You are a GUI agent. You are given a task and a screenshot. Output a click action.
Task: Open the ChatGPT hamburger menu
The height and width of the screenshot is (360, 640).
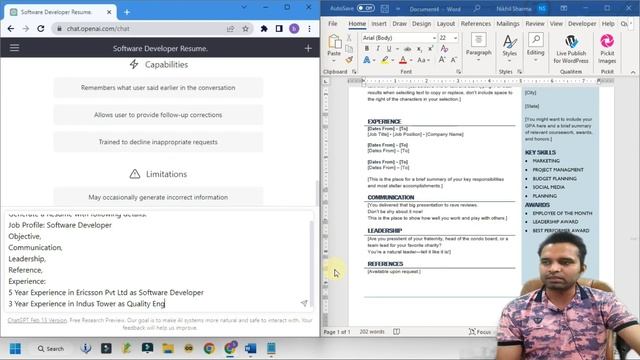click(x=14, y=48)
